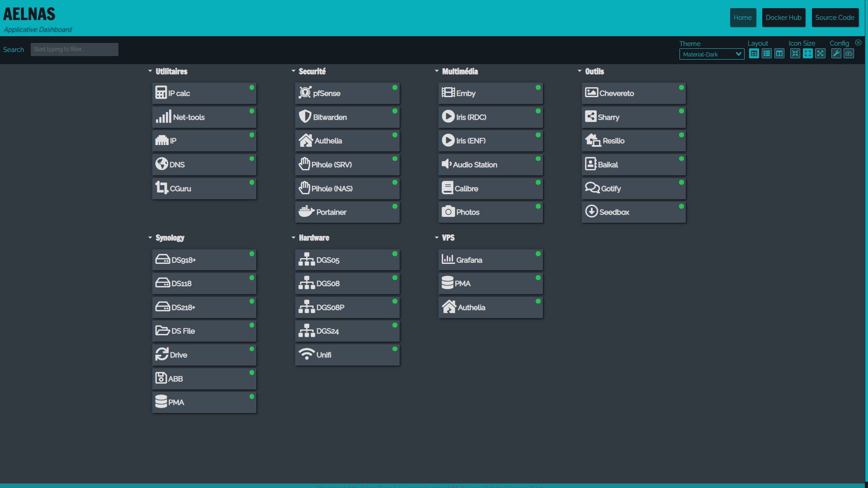
Task: Click the wifi icon on the Unifi tile
Action: (307, 354)
